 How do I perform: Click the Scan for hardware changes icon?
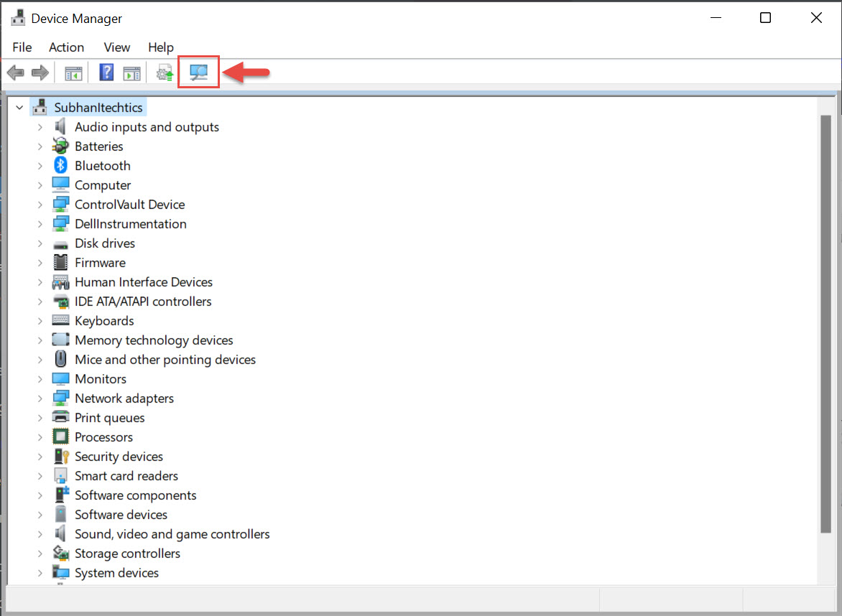tap(198, 72)
